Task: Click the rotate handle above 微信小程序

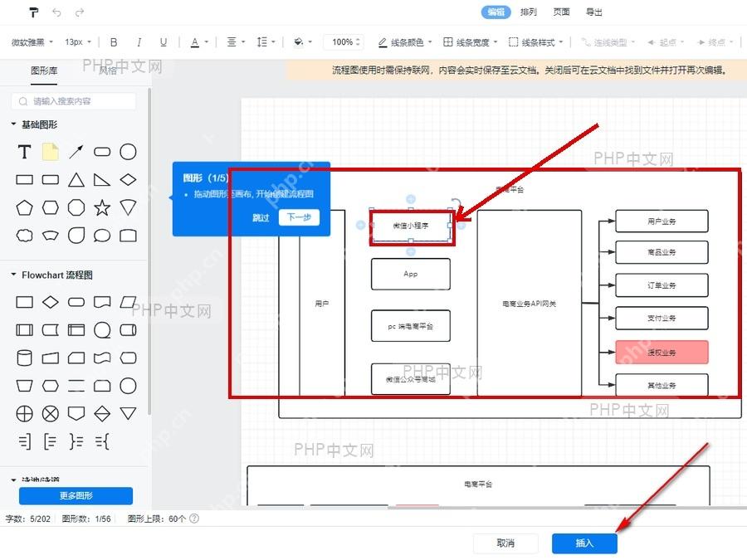Action: 456,203
